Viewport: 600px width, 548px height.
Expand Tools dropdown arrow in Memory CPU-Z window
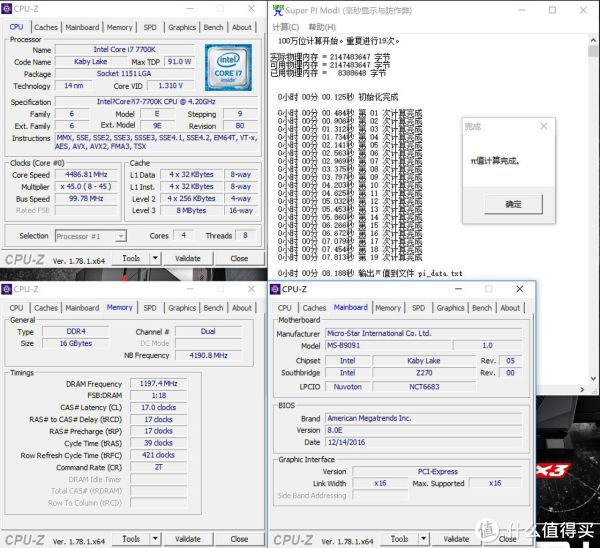tap(155, 539)
